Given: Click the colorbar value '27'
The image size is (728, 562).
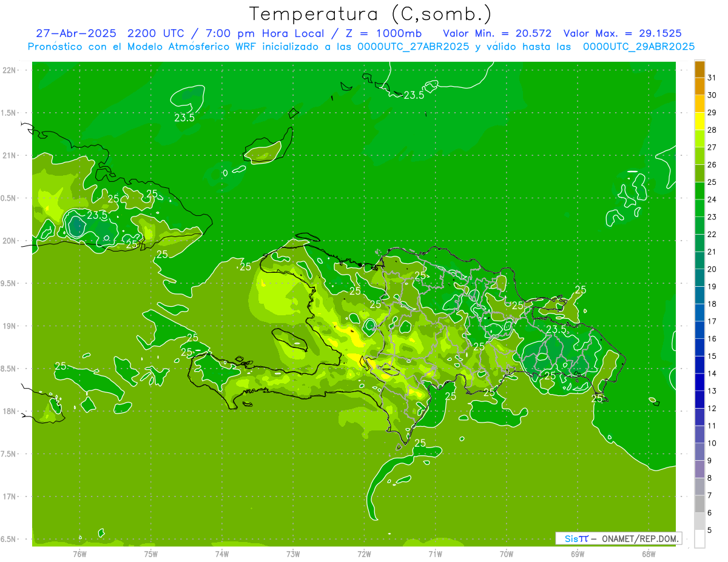Looking at the screenshot, I should tap(712, 147).
